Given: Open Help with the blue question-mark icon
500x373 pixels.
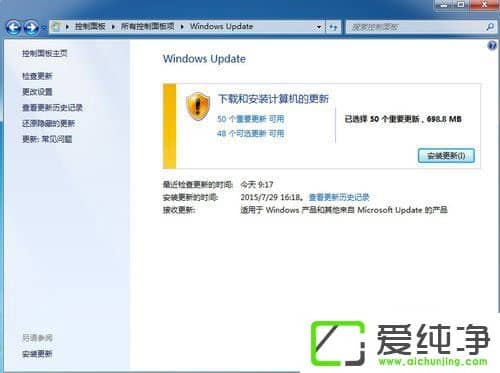Looking at the screenshot, I should (492, 45).
